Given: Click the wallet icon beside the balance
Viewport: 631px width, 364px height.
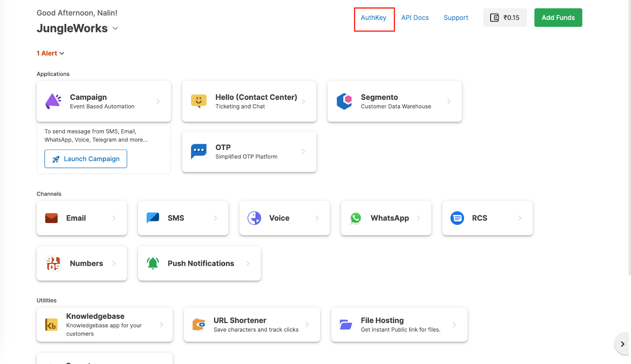Looking at the screenshot, I should [x=495, y=18].
